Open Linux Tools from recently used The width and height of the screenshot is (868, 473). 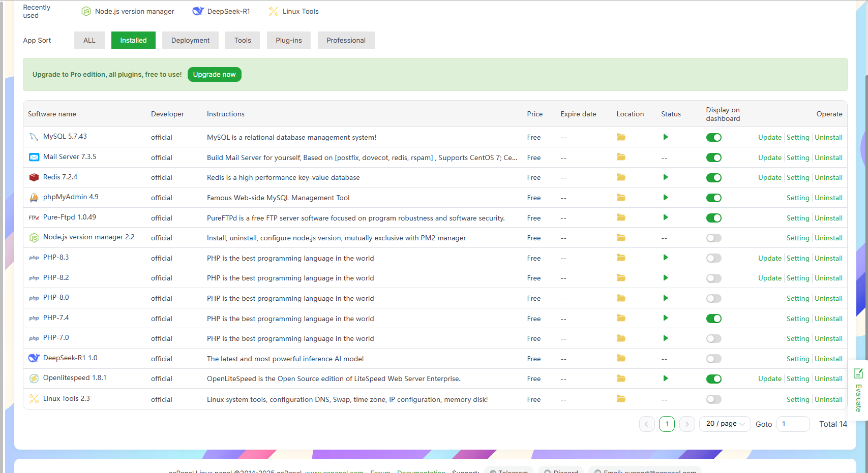tap(294, 11)
